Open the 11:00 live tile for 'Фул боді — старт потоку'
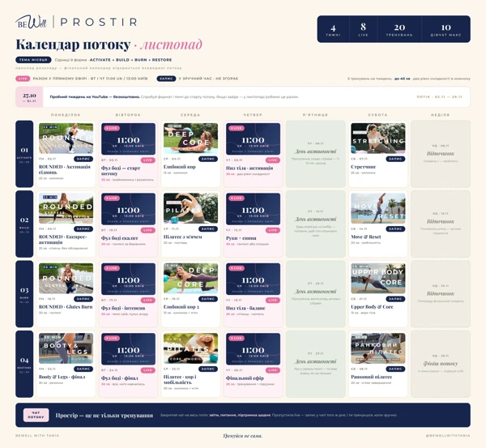Viewport: 486px width, 448px height. 128,139
